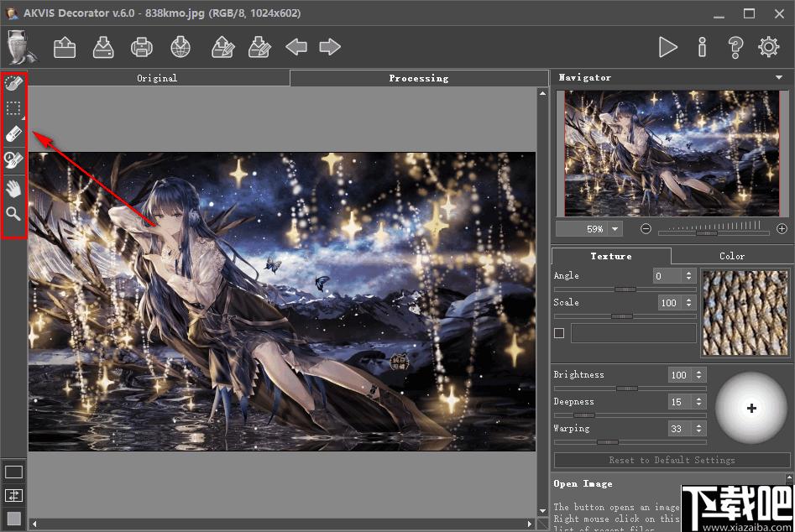Click the Warping slider track
The height and width of the screenshot is (532, 795).
point(630,442)
